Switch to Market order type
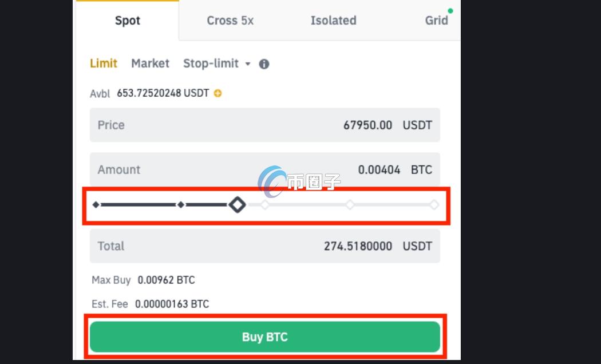This screenshot has width=601, height=364. [150, 64]
